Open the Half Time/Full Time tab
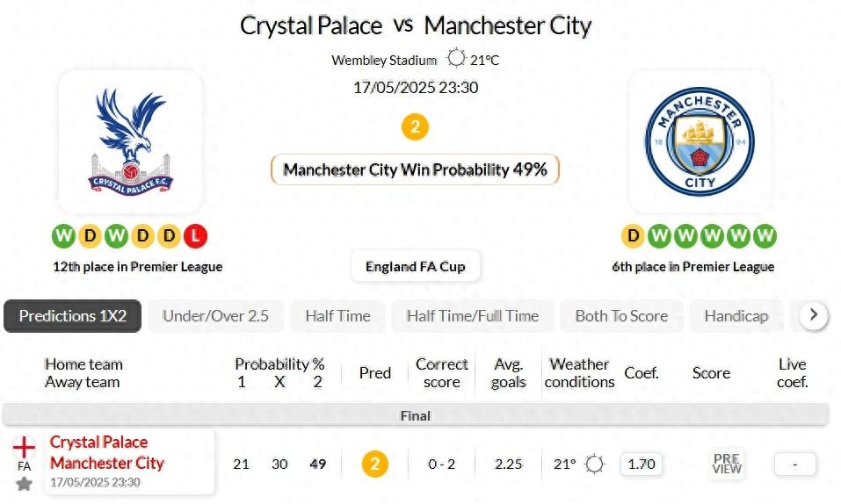The height and width of the screenshot is (504, 841). (x=473, y=316)
